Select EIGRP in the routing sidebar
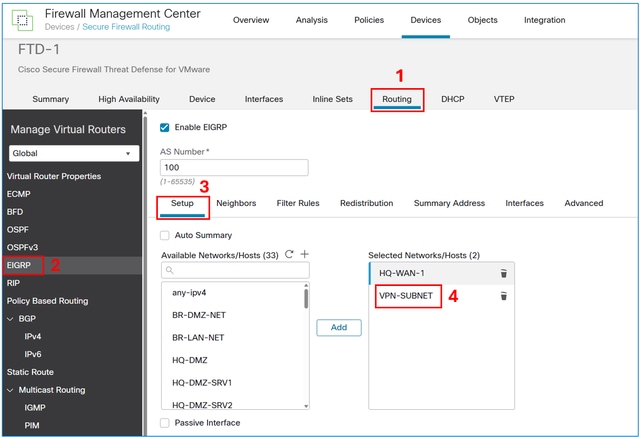The image size is (640, 437). [x=19, y=265]
